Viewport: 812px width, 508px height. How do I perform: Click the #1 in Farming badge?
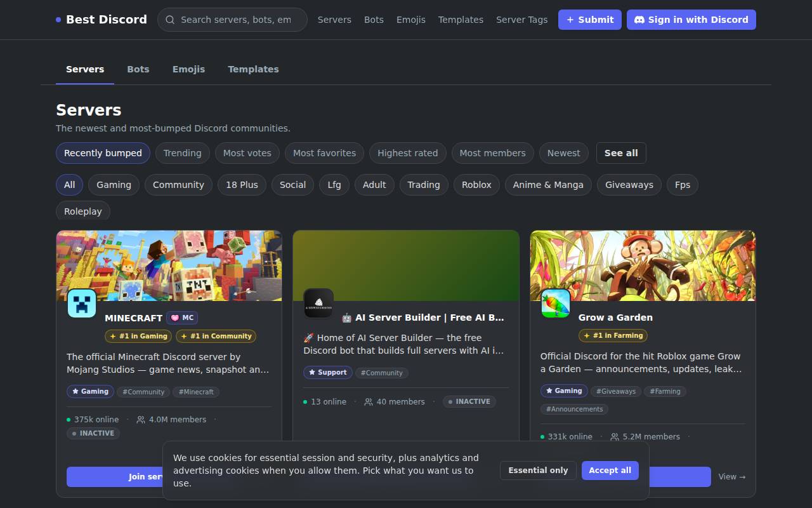pyautogui.click(x=613, y=335)
